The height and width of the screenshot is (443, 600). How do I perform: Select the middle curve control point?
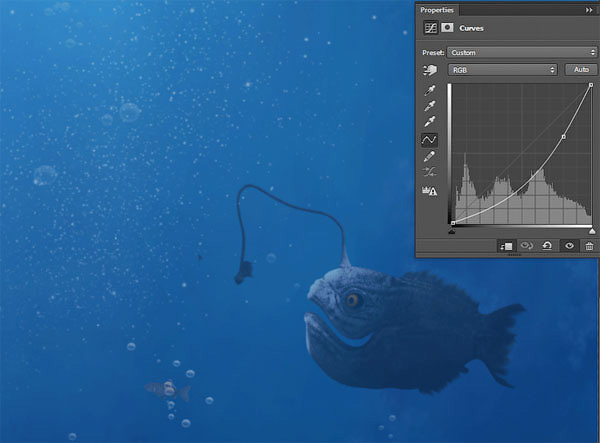(563, 137)
